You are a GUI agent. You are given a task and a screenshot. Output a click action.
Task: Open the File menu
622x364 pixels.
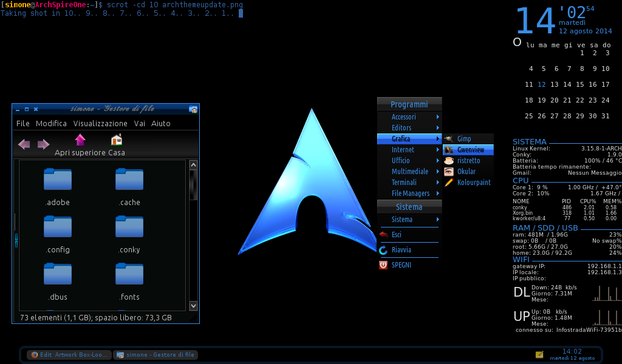click(23, 124)
